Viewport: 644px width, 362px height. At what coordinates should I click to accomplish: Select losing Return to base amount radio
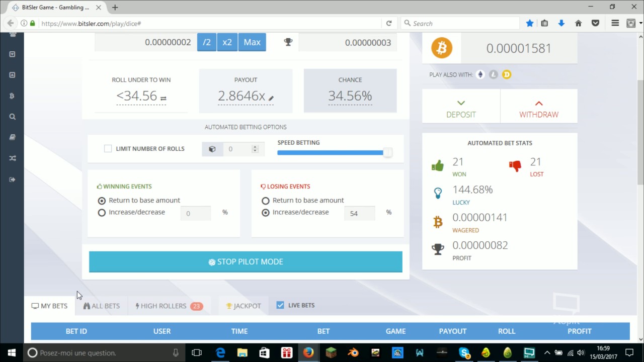(266, 201)
